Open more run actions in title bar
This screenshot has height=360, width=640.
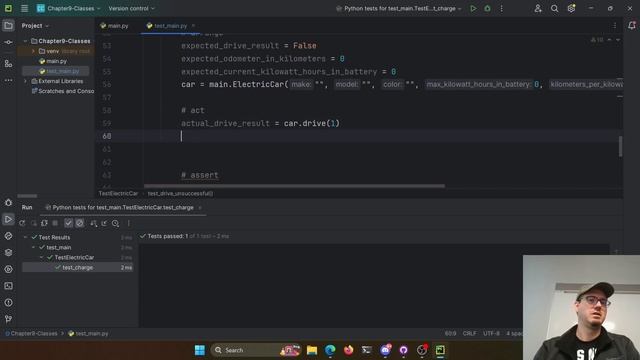502,8
